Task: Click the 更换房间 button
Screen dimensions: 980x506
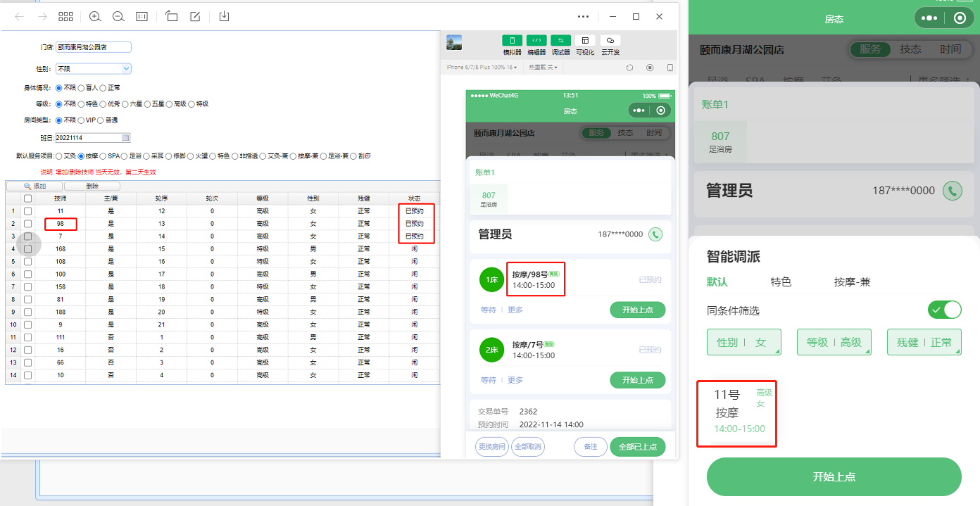Action: pyautogui.click(x=492, y=447)
